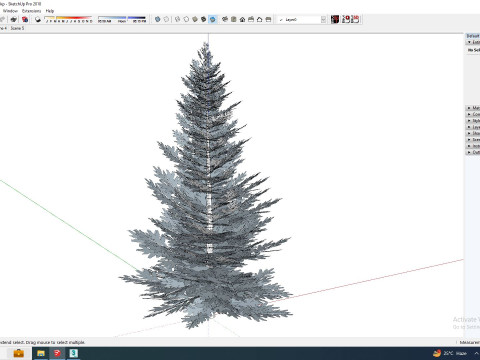Screen dimensions: 480x360
Task: Switch to the Scene 5 tab
Action: pyautogui.click(x=17, y=28)
